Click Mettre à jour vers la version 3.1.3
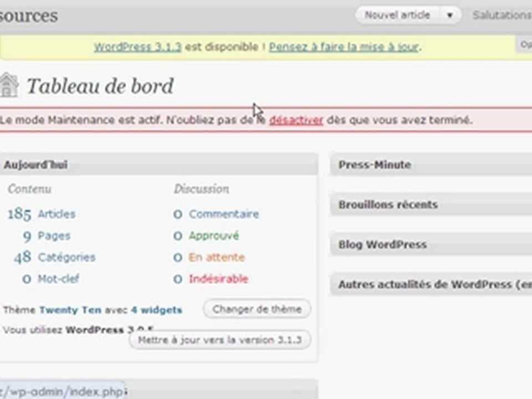The image size is (532, 399). pos(220,340)
